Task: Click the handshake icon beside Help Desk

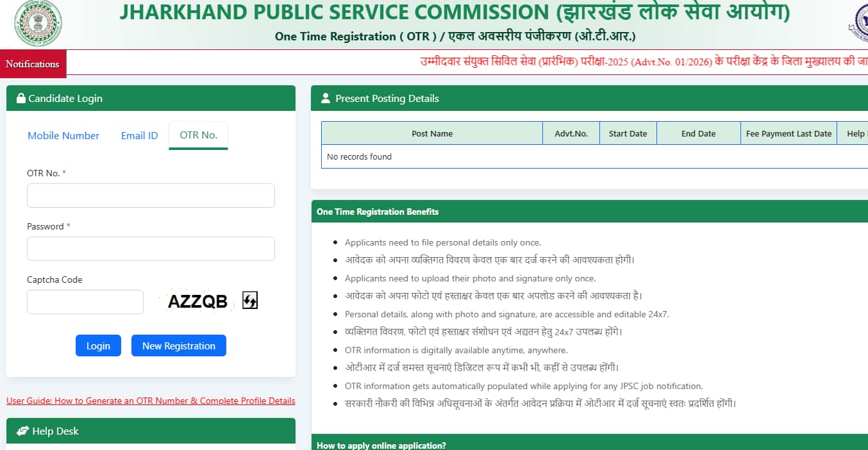Action: tap(23, 431)
